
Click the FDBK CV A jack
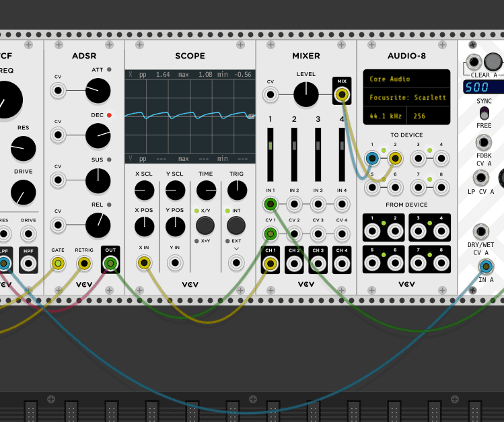point(483,143)
